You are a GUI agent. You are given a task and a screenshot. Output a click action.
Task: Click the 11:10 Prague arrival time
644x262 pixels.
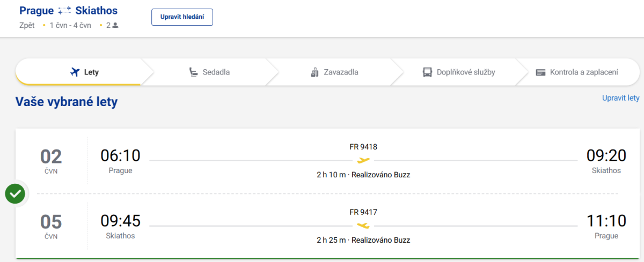[606, 221]
